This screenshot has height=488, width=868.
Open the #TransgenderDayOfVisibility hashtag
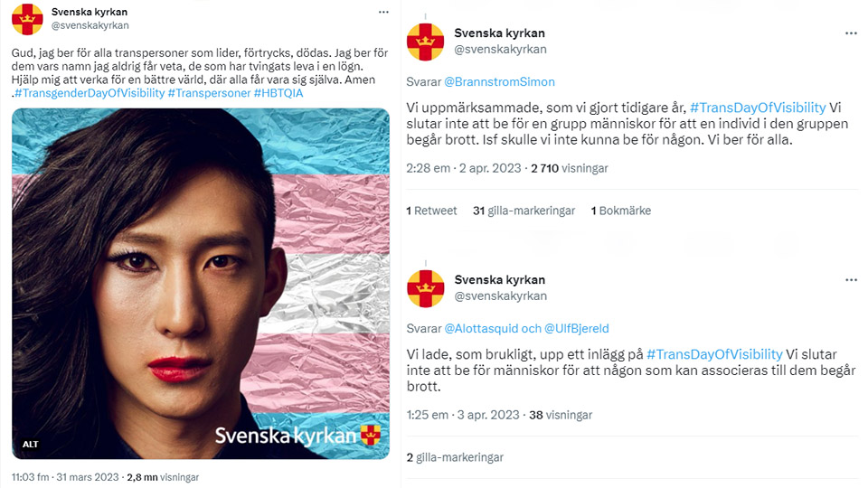point(90,93)
